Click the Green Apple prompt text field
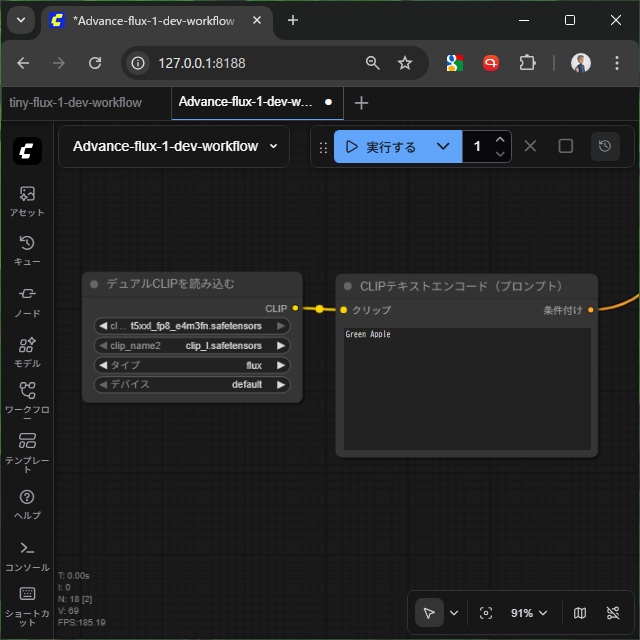 tap(466, 390)
